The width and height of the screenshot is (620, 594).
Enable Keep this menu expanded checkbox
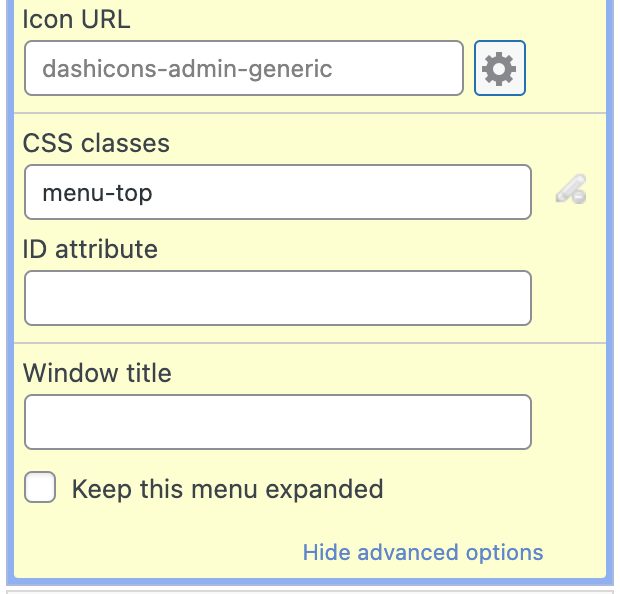(x=40, y=489)
